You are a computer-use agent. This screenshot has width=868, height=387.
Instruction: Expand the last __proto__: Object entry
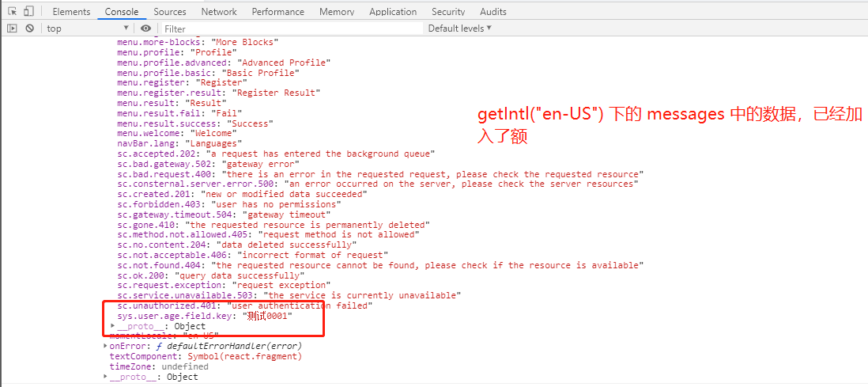click(x=106, y=377)
